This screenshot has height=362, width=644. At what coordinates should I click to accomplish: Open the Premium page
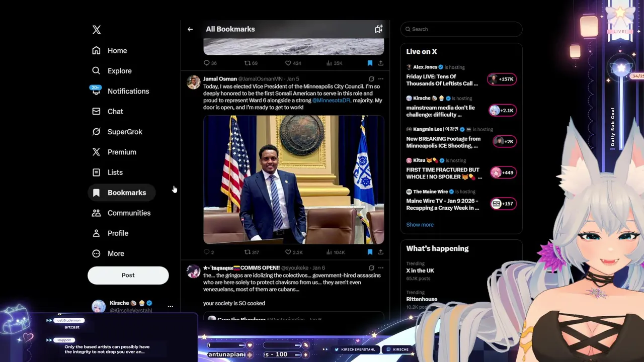[114, 152]
